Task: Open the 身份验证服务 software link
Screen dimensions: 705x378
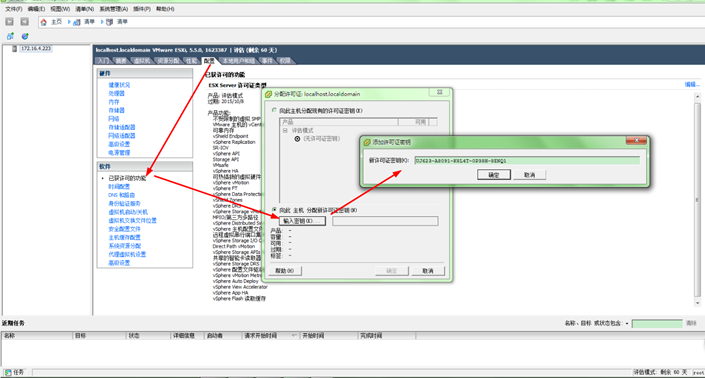Action: pos(124,204)
